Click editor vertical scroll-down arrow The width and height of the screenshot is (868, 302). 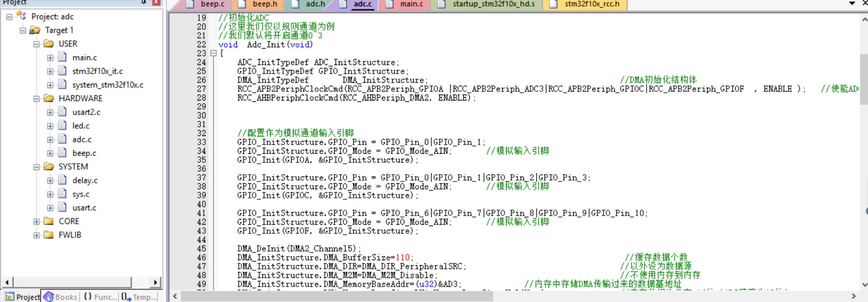tap(864, 285)
